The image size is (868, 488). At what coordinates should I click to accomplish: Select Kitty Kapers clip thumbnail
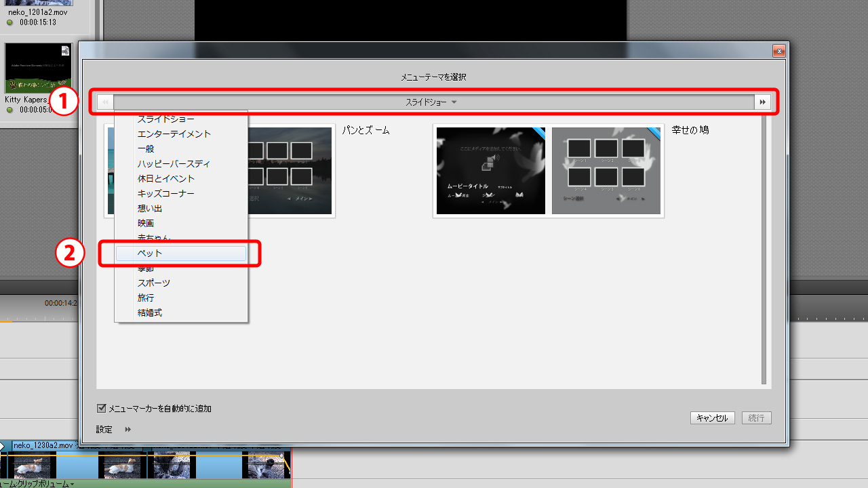(38, 68)
